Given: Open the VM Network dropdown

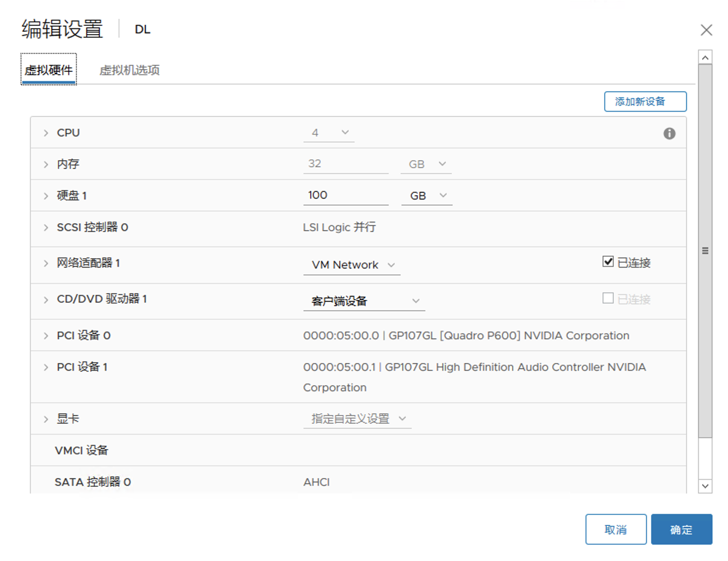Looking at the screenshot, I should tap(352, 265).
